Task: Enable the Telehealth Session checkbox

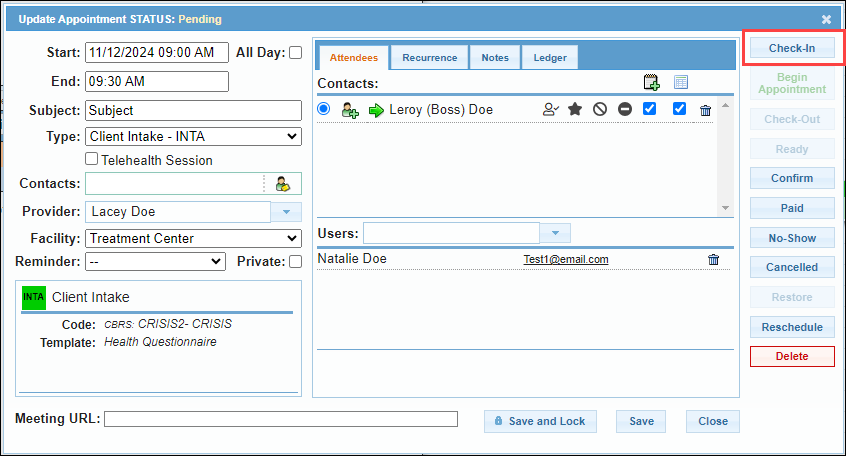Action: click(x=92, y=159)
